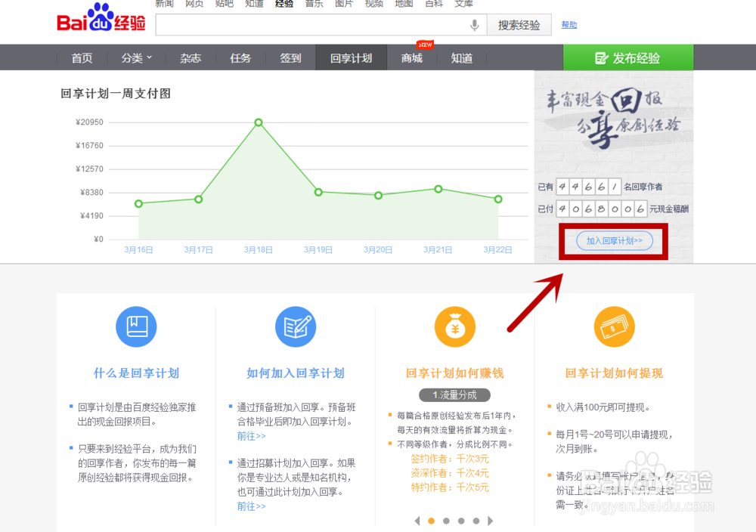Click the wallet icon above 回享计划如何提现
The image size is (756, 532).
pyautogui.click(x=614, y=326)
